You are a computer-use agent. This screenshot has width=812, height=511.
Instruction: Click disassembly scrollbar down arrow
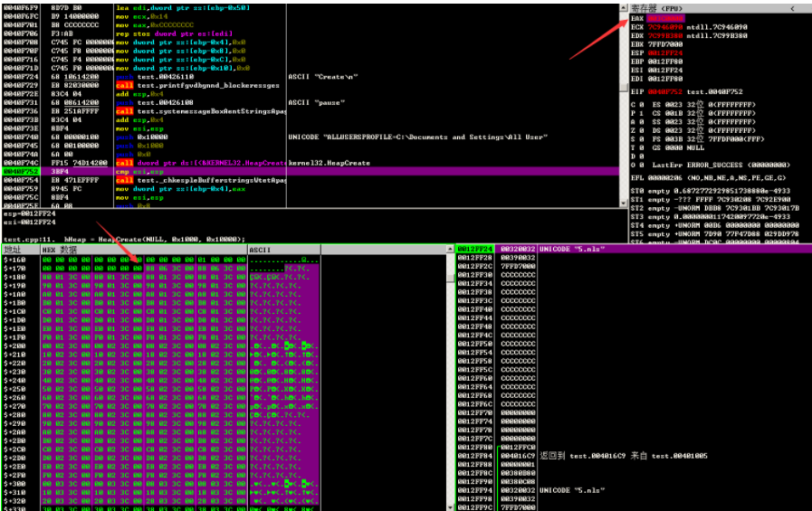pos(624,203)
